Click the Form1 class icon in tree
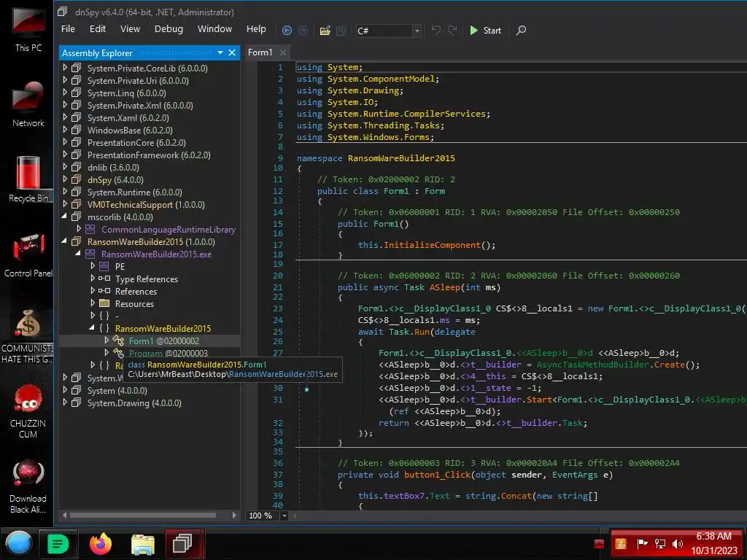The image size is (747, 560). coord(118,341)
